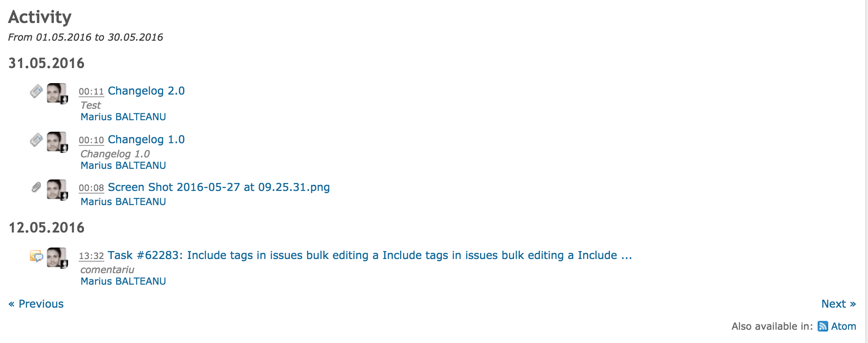The image size is (868, 343).
Task: Click the user avatar beside Task #62283
Action: click(57, 258)
